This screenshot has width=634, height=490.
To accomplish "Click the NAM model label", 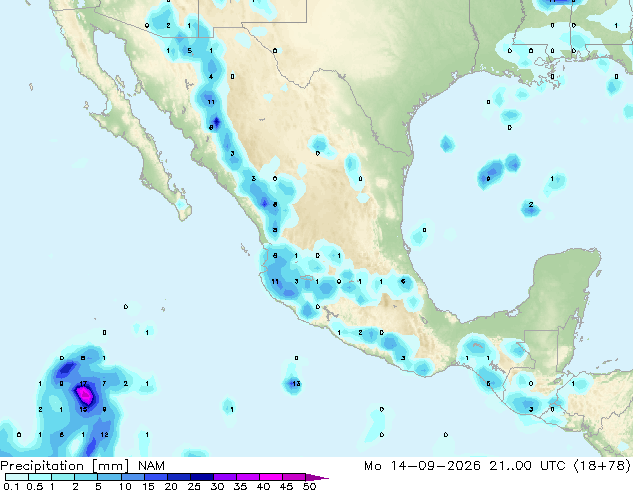I will (x=152, y=466).
